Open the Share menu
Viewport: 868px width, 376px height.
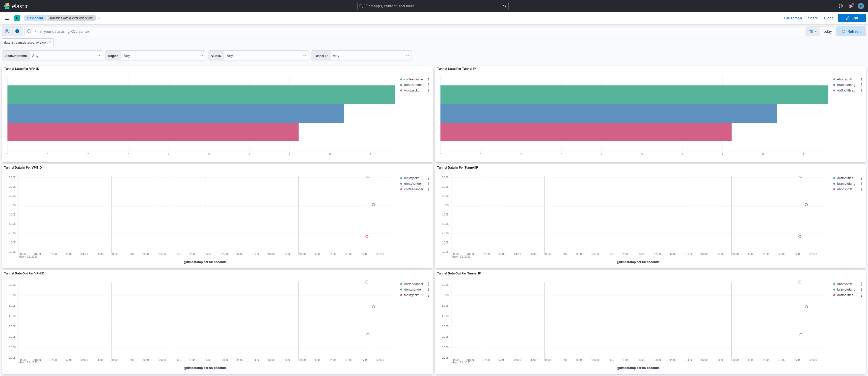coord(812,18)
